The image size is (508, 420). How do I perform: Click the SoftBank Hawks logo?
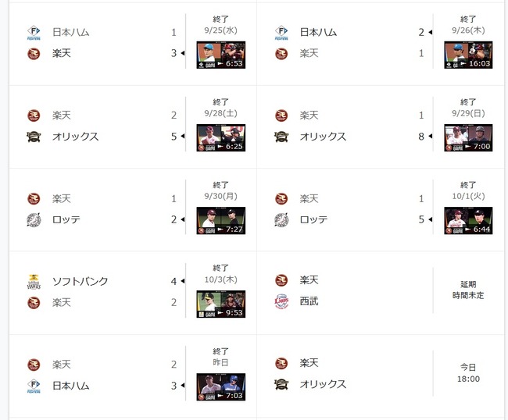[x=33, y=281]
